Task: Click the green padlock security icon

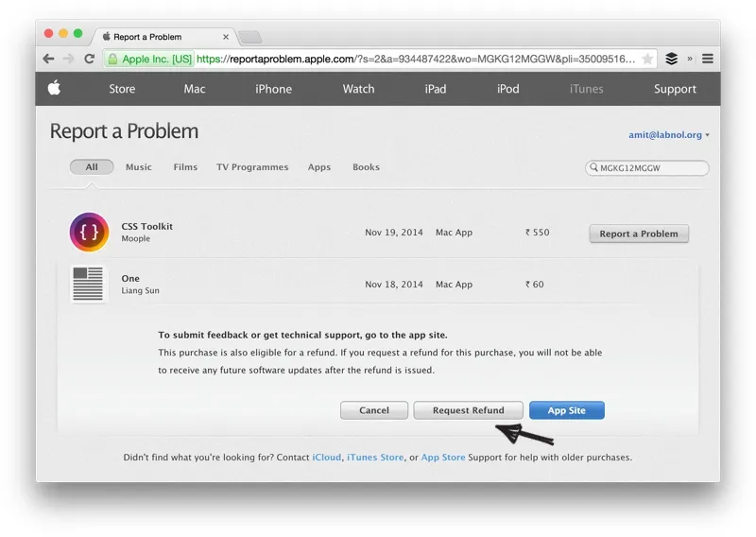Action: 112,59
